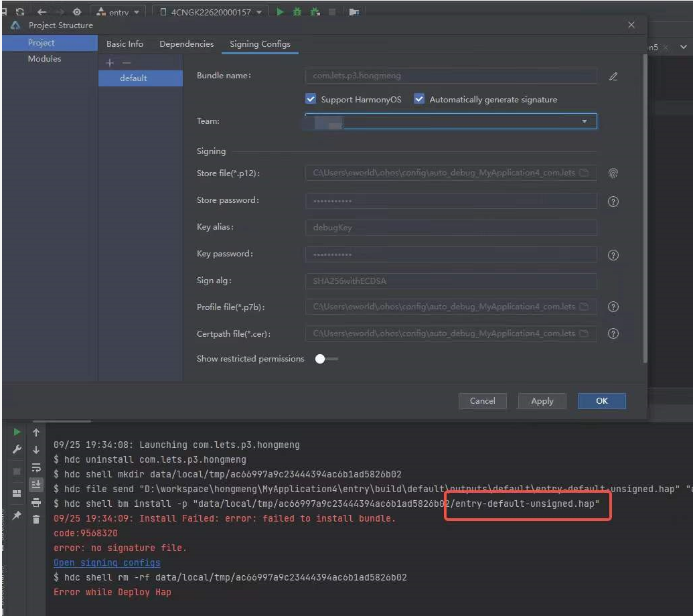693x616 pixels.
Task: Switch to the Signing Configs tab
Action: point(260,44)
